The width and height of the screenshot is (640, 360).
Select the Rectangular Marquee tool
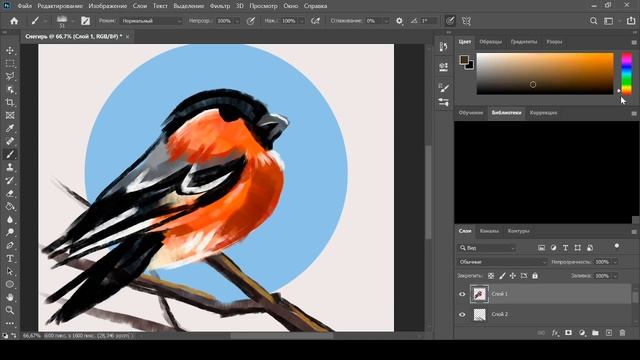[x=10, y=63]
